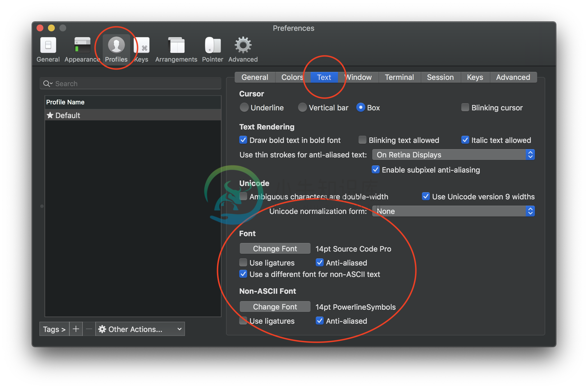Select Box cursor radio button

[360, 107]
